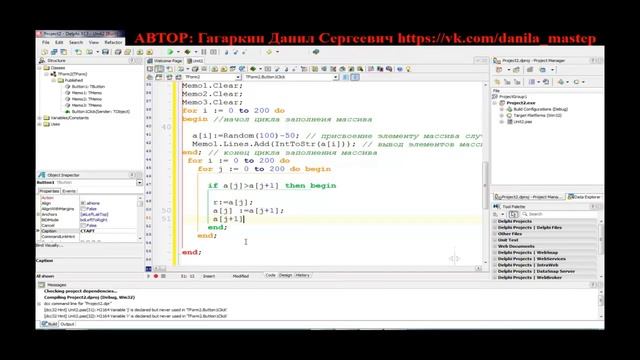Screen dimensions: 640x360
Task: Open the Object Inspector component selector dropdown
Action: click(140, 182)
